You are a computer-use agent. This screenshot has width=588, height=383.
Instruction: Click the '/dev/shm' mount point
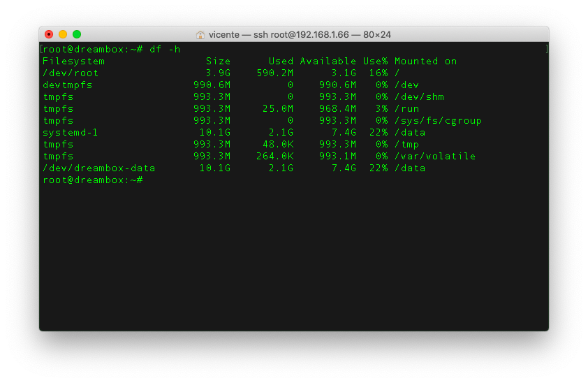pos(419,96)
